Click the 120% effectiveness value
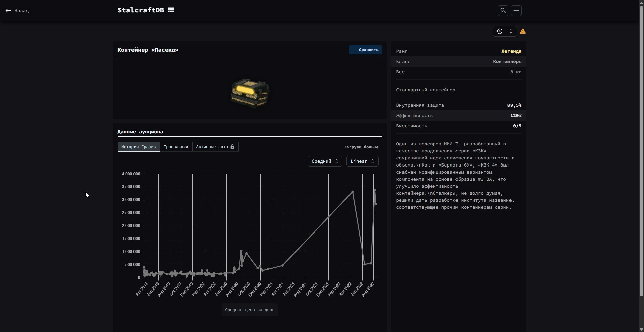 (x=516, y=116)
